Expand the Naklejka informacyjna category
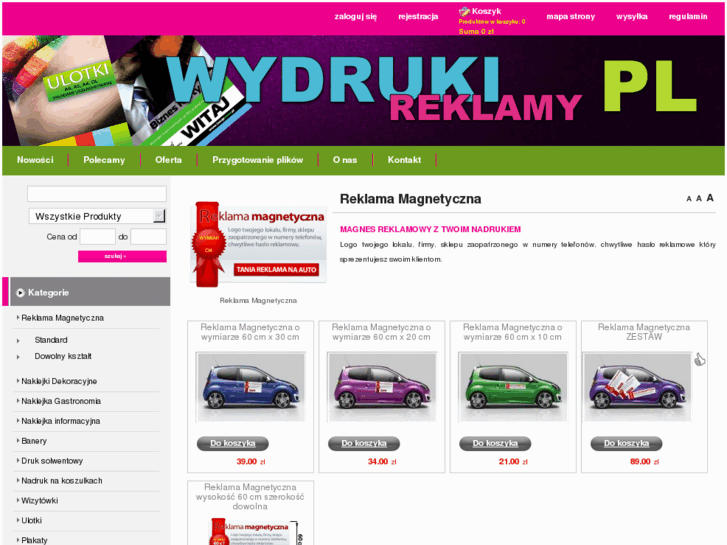The width and height of the screenshot is (727, 545). click(60, 421)
